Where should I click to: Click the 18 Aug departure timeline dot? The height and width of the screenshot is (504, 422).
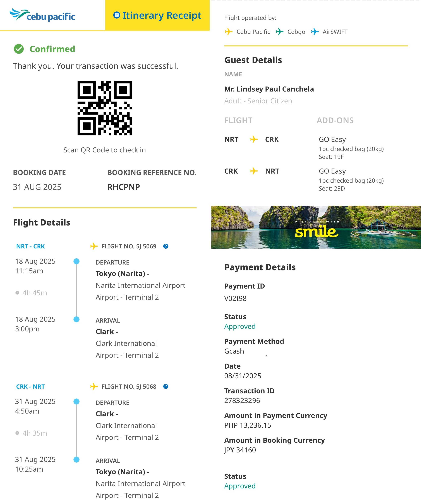click(77, 261)
